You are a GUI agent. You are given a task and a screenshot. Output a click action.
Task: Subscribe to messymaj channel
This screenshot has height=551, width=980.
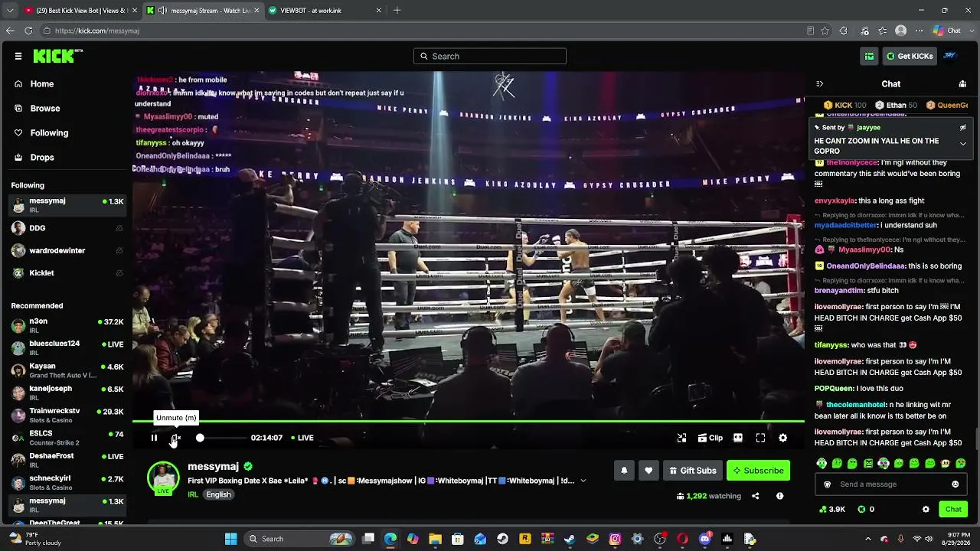point(758,471)
